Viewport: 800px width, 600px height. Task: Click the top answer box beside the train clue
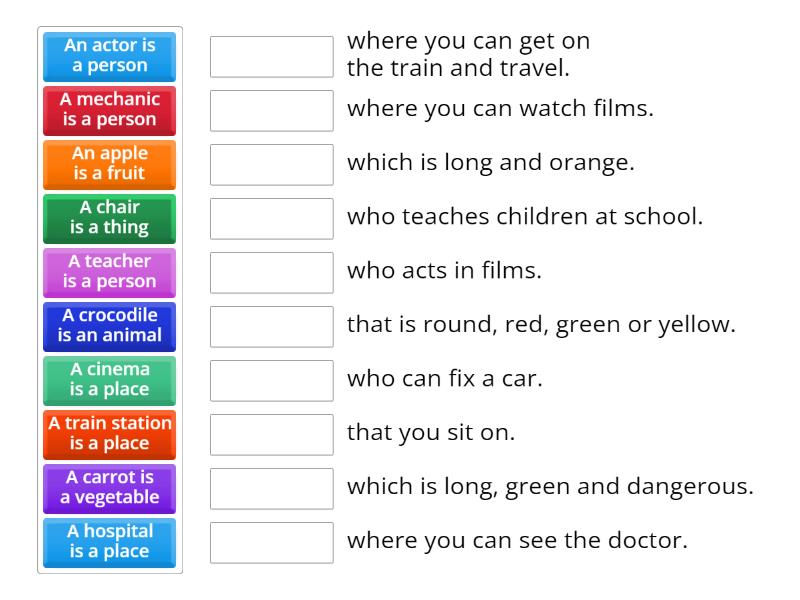(271, 56)
